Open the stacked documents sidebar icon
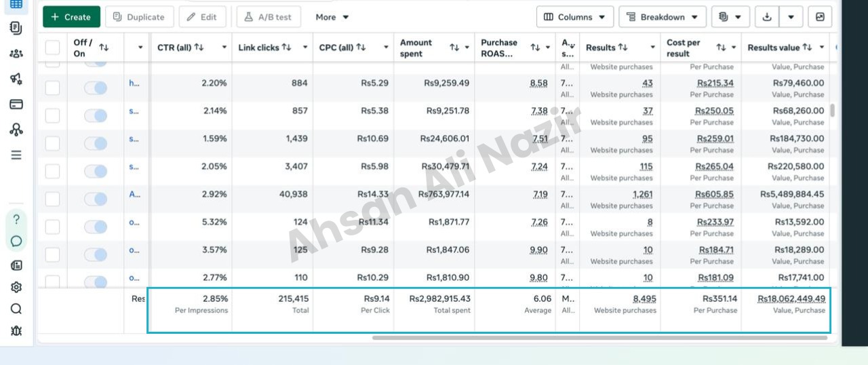This screenshot has width=868, height=365. [x=16, y=28]
